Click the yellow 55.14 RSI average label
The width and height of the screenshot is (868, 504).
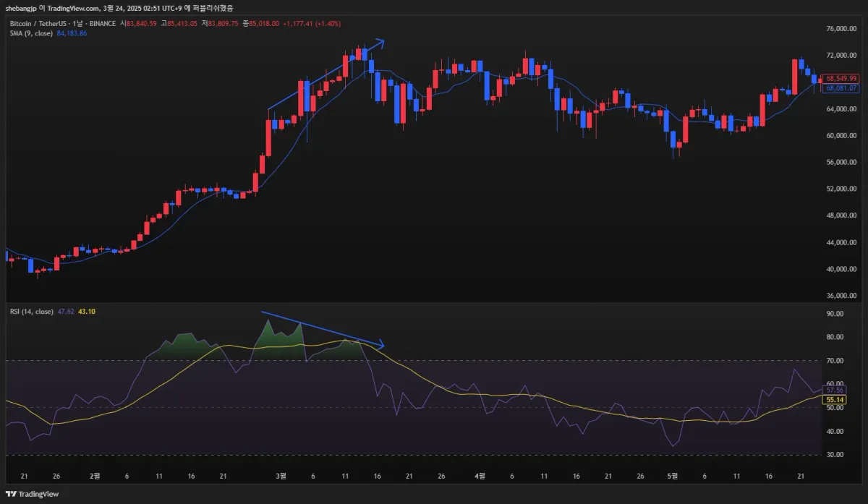coord(834,399)
